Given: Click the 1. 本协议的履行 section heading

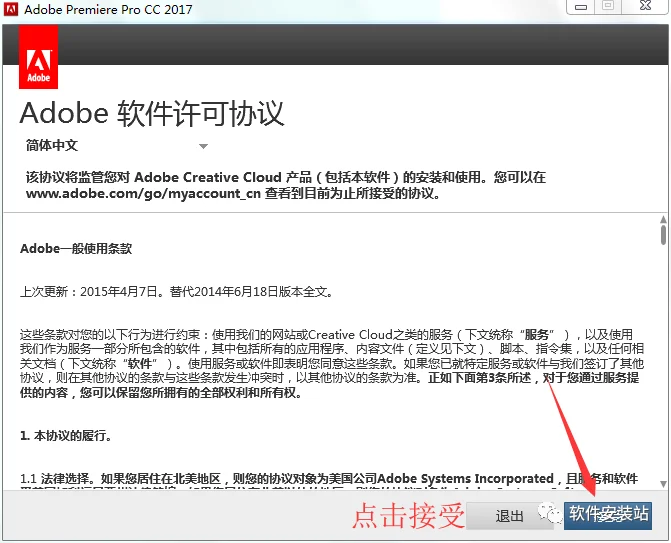Looking at the screenshot, I should (x=66, y=436).
